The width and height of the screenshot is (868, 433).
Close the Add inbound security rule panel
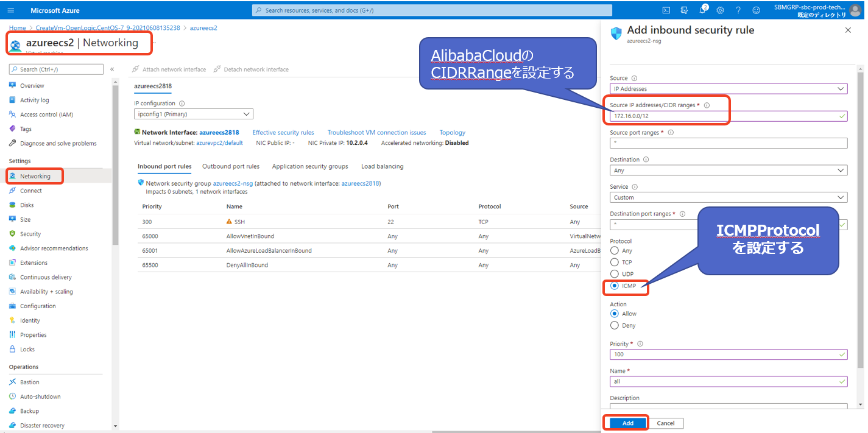(x=849, y=30)
